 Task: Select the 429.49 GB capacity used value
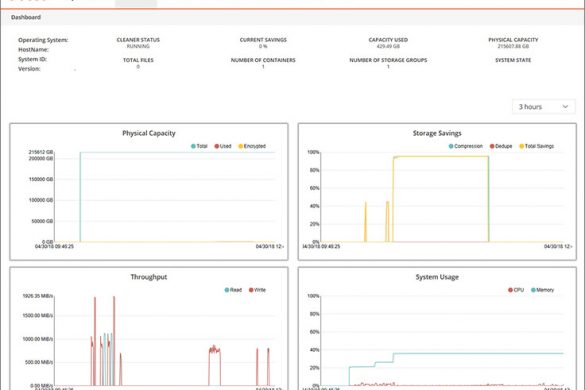click(x=388, y=46)
